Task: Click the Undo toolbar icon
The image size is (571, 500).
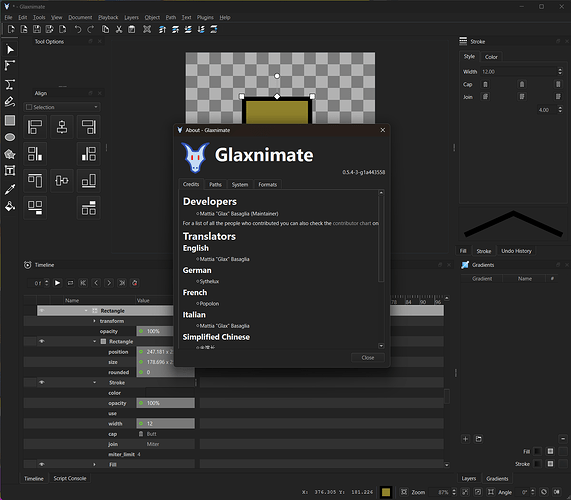Action: pyautogui.click(x=78, y=29)
